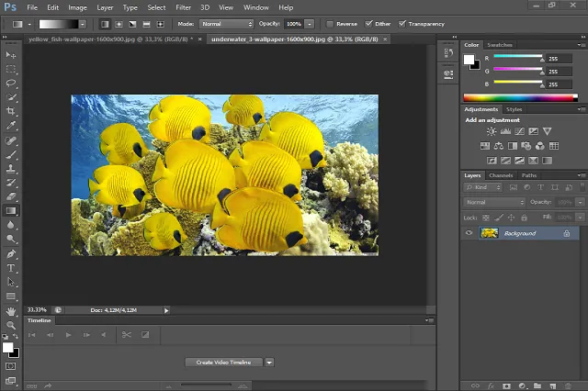The width and height of the screenshot is (588, 391).
Task: Open the options bar Opacity dropdown arrow
Action: coord(310,24)
